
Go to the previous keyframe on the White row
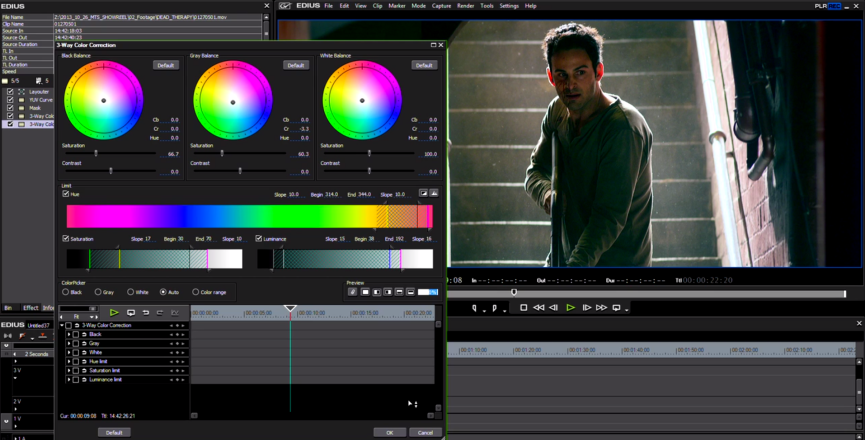[x=172, y=352]
